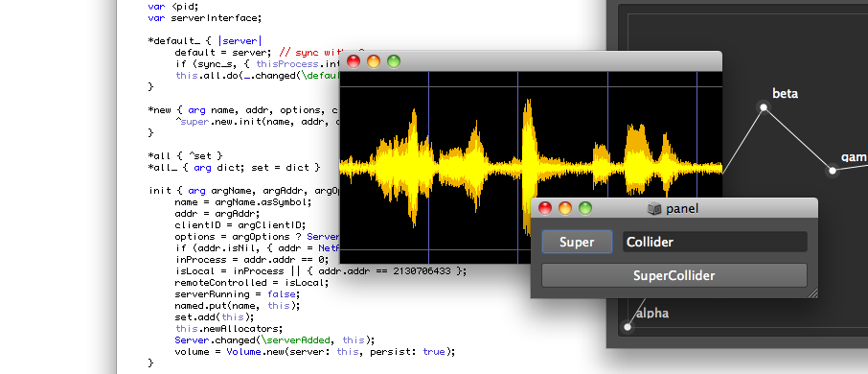The image size is (868, 374).
Task: Click the cube icon beside panel title
Action: [x=654, y=208]
